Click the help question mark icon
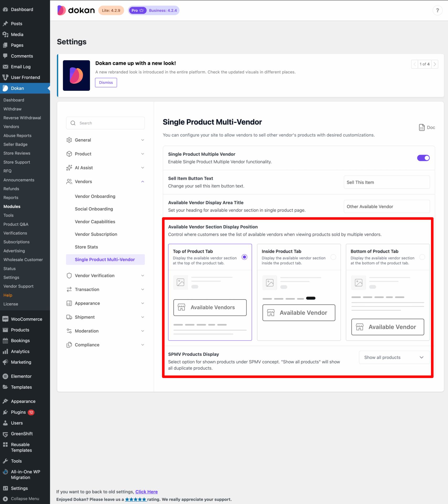Viewport: 448px width, 504px height. pyautogui.click(x=437, y=10)
